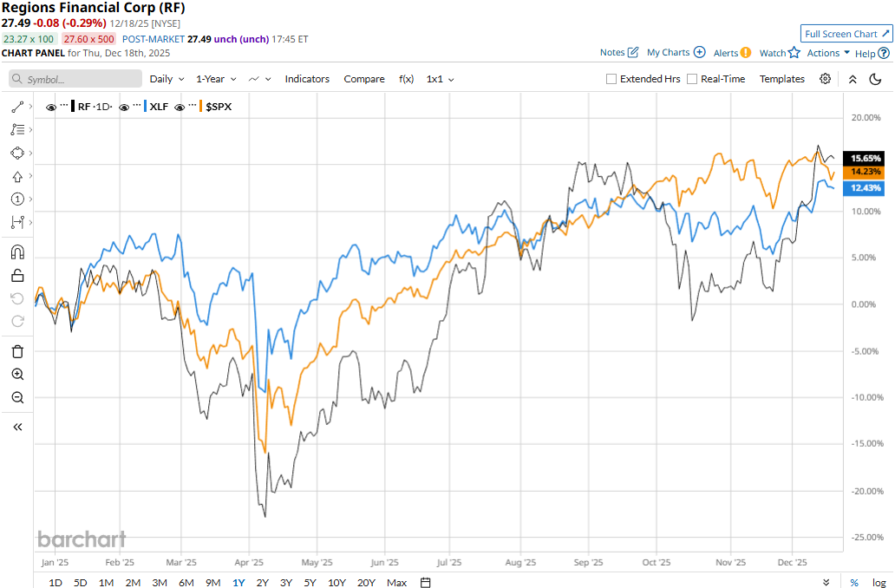895x588 pixels.
Task: Open the Templates menu
Action: (x=782, y=79)
